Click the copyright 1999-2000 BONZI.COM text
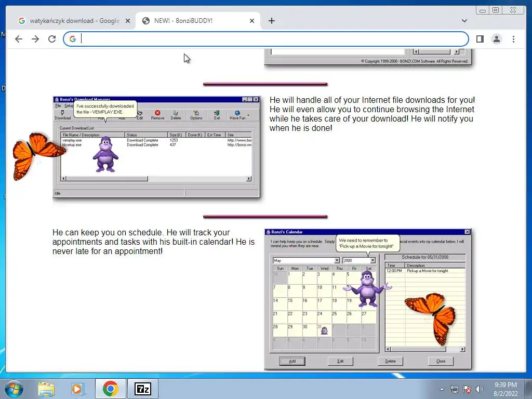Screen dimensions: 532x399 tap(414, 61)
